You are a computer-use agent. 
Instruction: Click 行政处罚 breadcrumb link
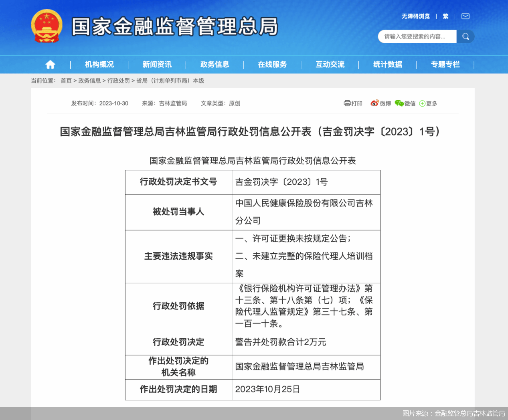tap(118, 81)
